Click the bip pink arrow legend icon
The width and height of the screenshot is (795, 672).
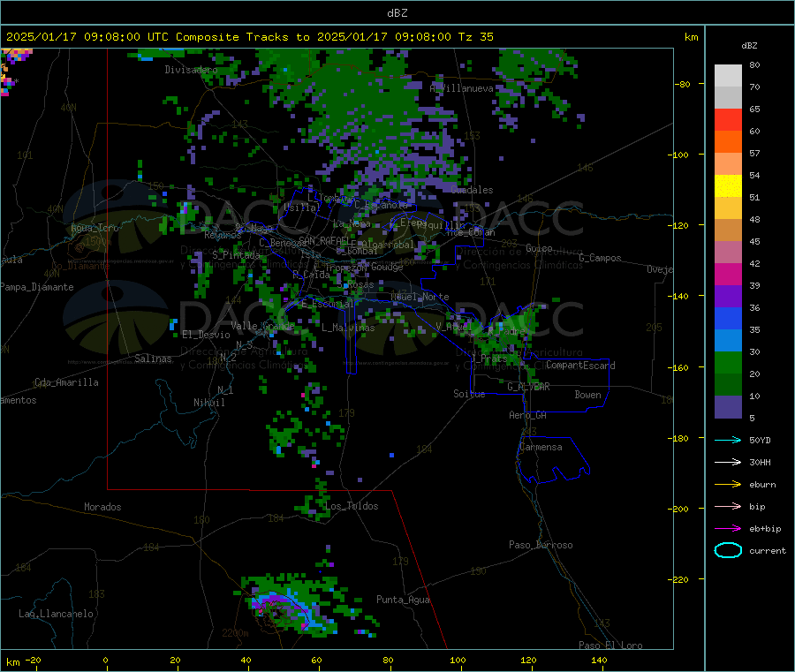(x=728, y=506)
